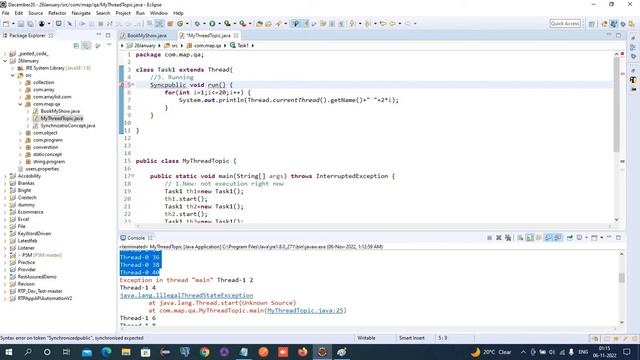Click the Open Console icon

tap(594, 238)
